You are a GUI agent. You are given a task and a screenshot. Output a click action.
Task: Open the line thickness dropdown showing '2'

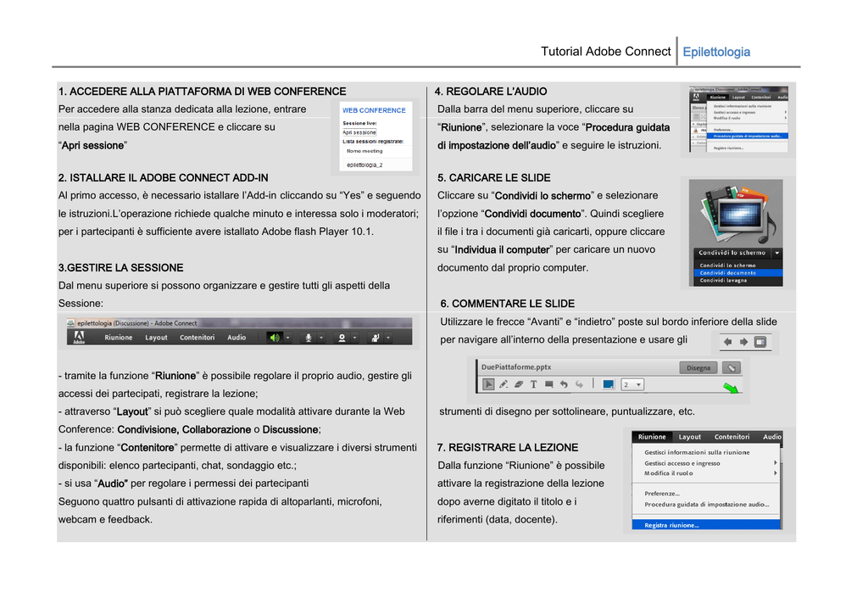click(632, 384)
